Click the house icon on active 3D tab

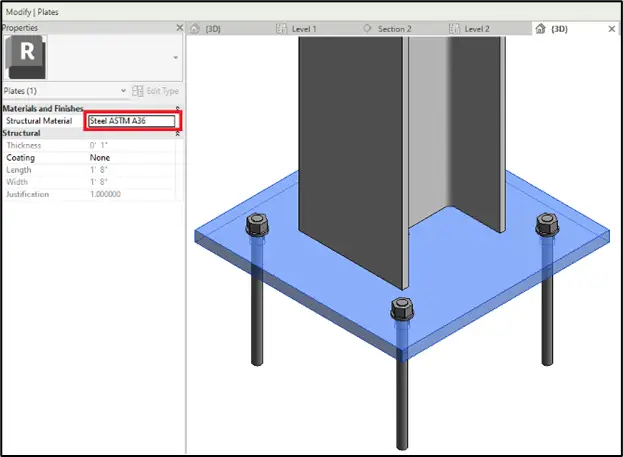[x=541, y=29]
